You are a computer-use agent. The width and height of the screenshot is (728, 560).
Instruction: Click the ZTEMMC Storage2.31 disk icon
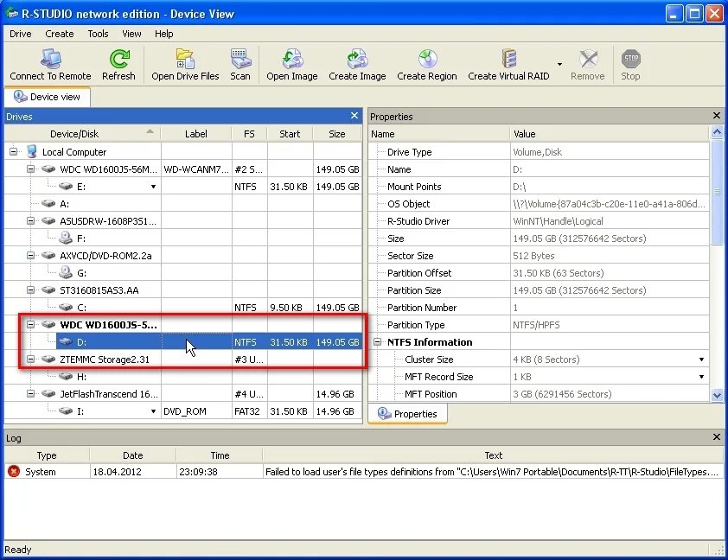[48, 360]
